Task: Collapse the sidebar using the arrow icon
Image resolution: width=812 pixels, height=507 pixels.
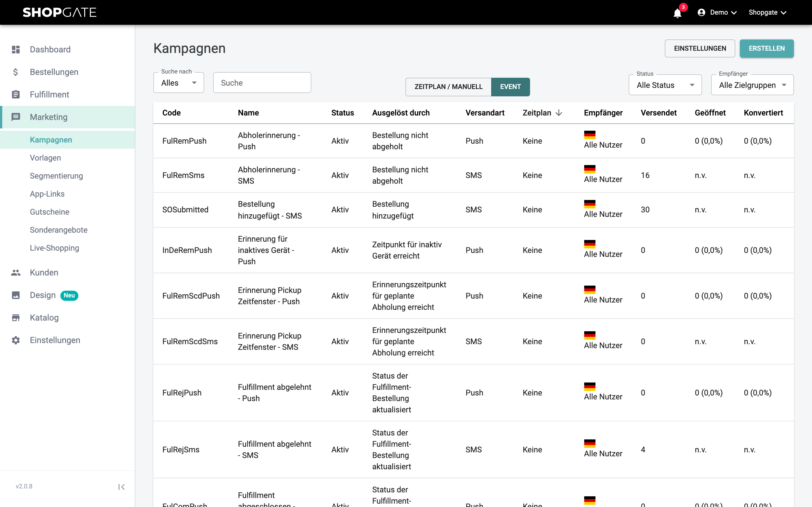Action: pos(122,487)
